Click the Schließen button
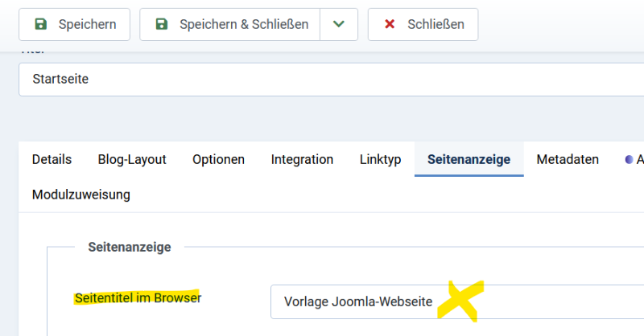 tap(423, 24)
